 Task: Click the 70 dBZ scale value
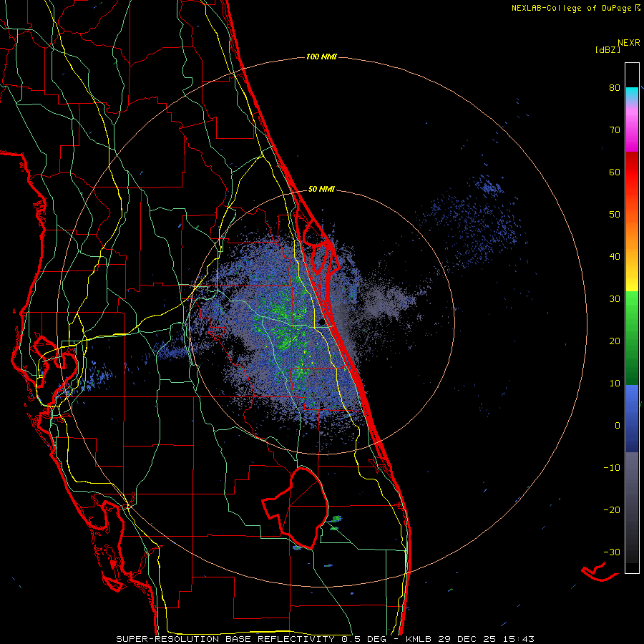coord(615,130)
